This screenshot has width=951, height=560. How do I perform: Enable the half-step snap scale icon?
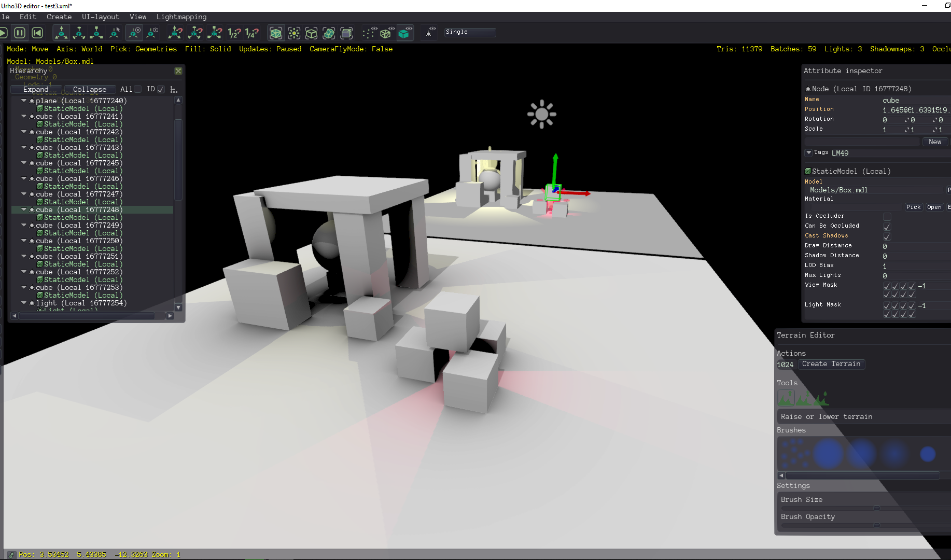[234, 33]
